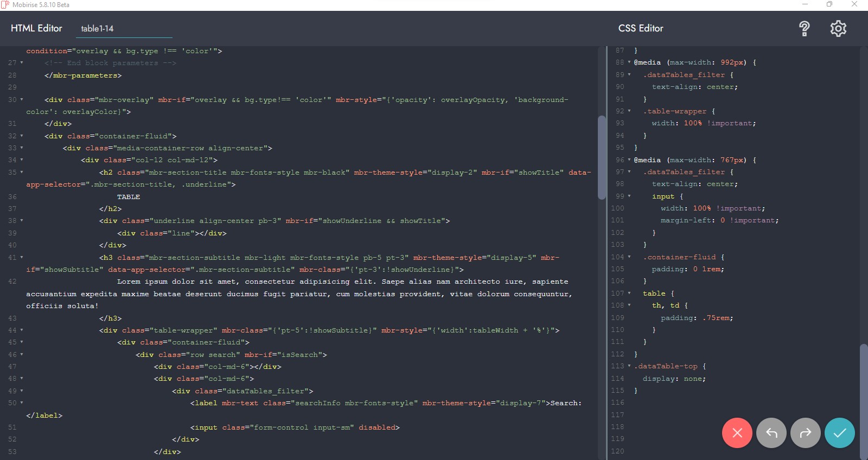Click the CSS Editor heading
Image resolution: width=868 pixels, height=460 pixels.
(x=641, y=28)
